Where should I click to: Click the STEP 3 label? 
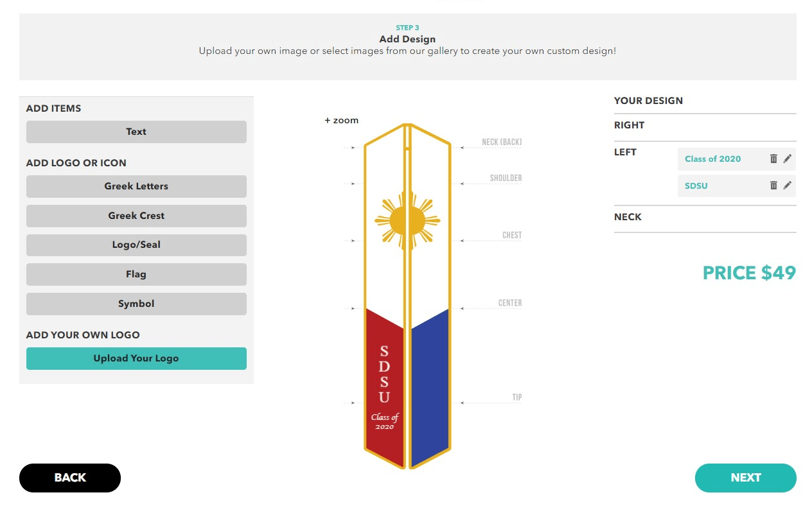coord(407,28)
